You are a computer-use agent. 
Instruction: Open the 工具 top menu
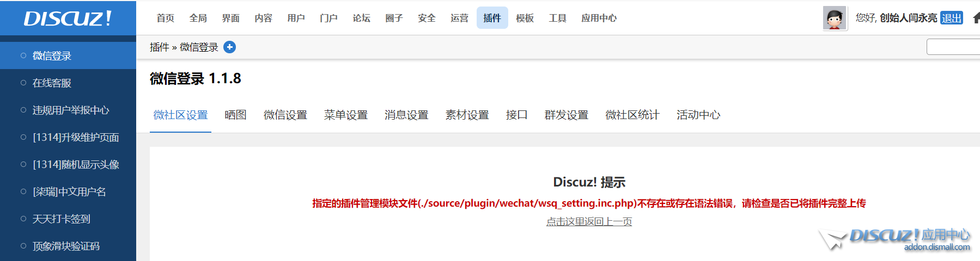558,18
